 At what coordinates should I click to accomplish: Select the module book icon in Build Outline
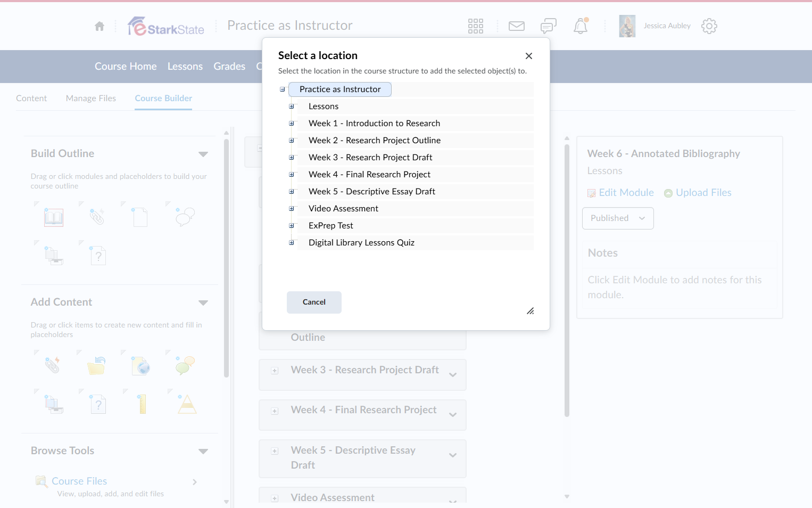54,217
